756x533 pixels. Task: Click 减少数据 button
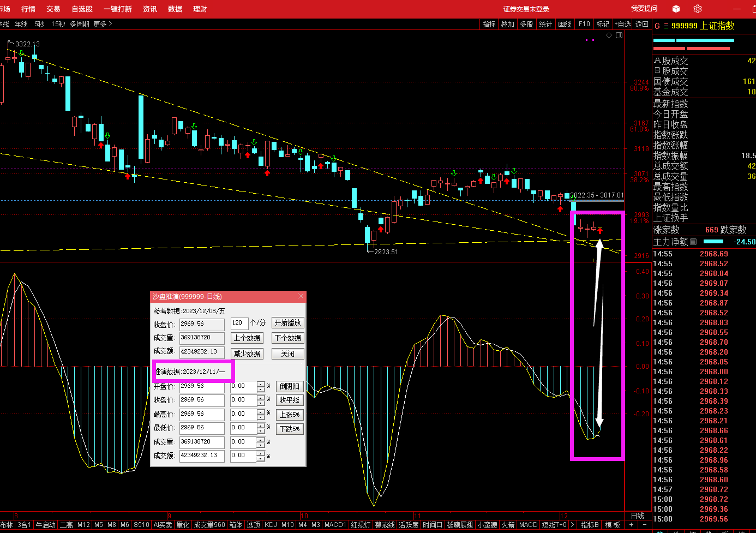pyautogui.click(x=247, y=354)
